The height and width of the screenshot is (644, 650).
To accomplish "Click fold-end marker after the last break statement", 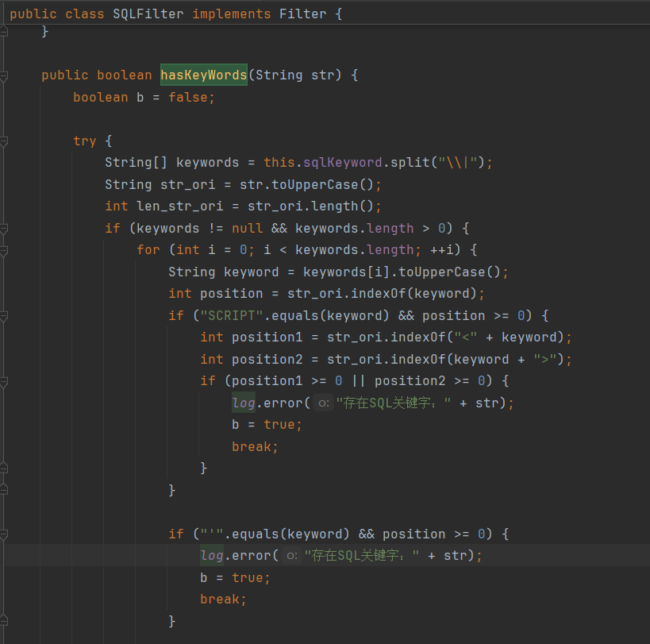I will click(4, 621).
